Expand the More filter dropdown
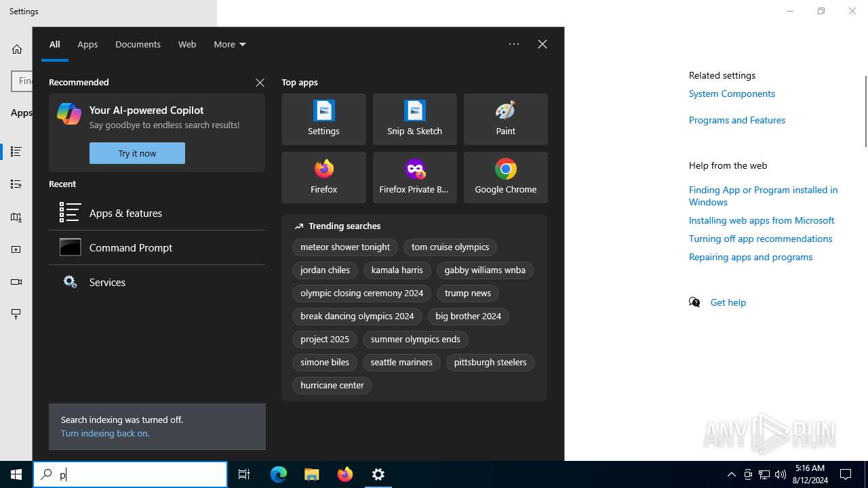The width and height of the screenshot is (868, 488). [230, 44]
